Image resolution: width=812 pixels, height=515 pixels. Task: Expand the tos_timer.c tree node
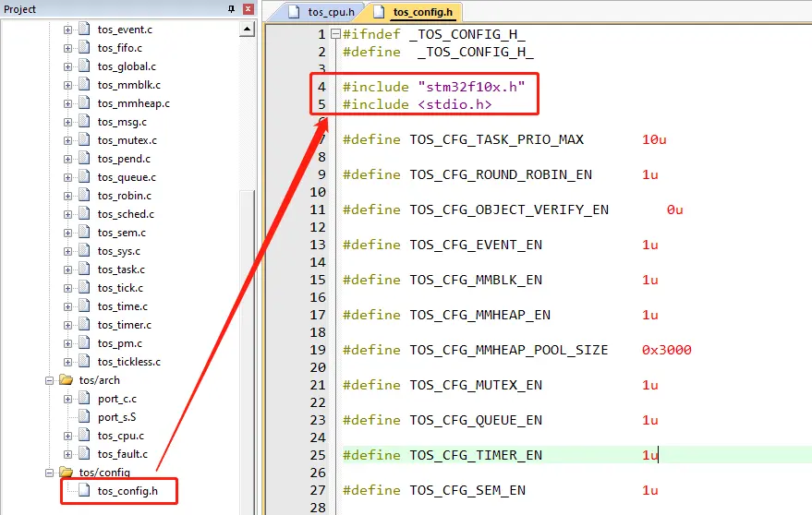(67, 326)
